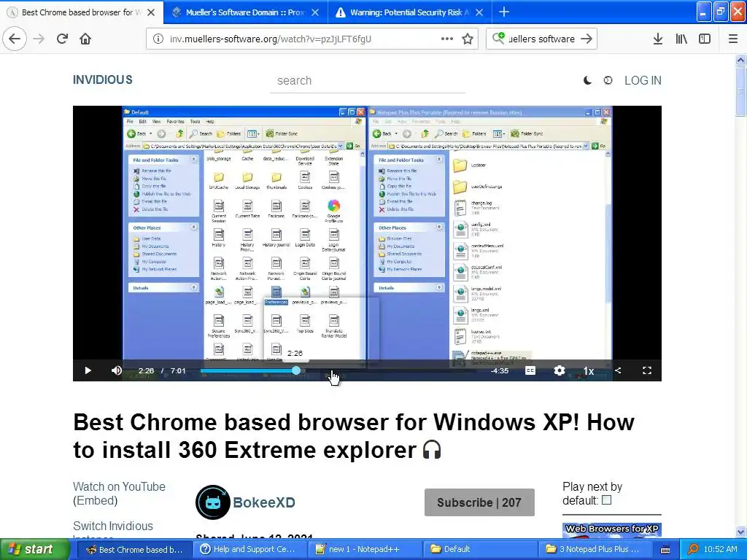
Task: Submit search with the arrow button
Action: [587, 39]
